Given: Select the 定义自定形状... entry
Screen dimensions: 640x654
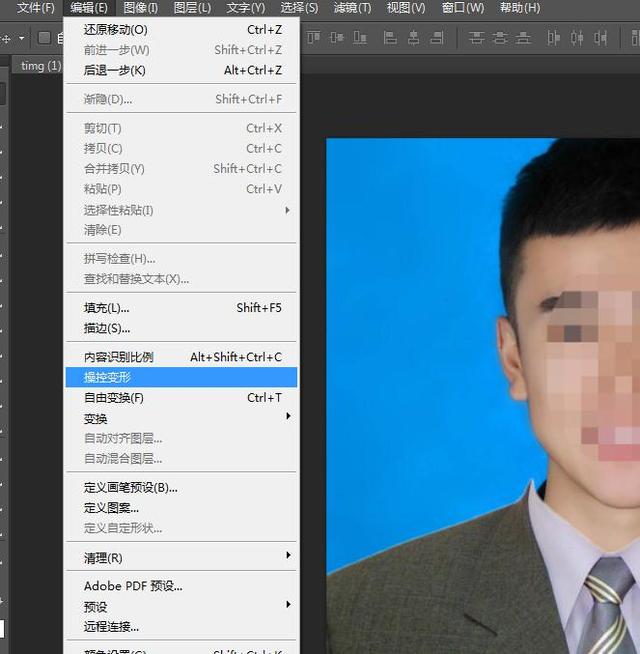Looking at the screenshot, I should [181, 528].
